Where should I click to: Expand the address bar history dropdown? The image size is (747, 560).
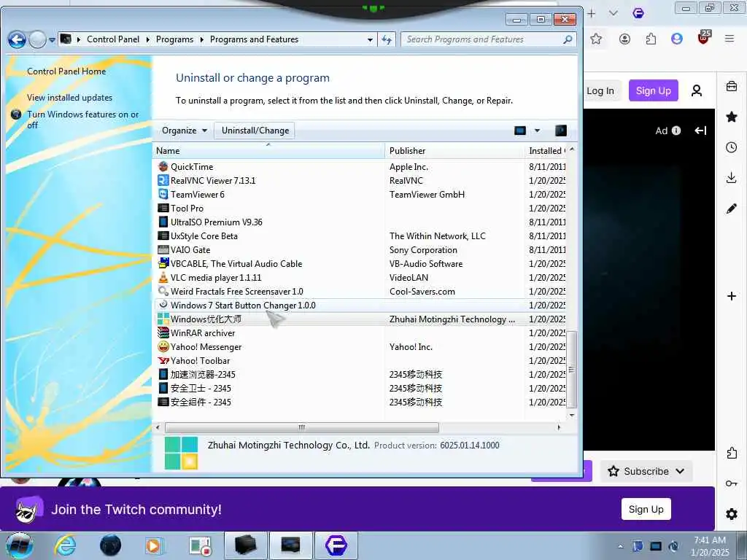point(370,40)
